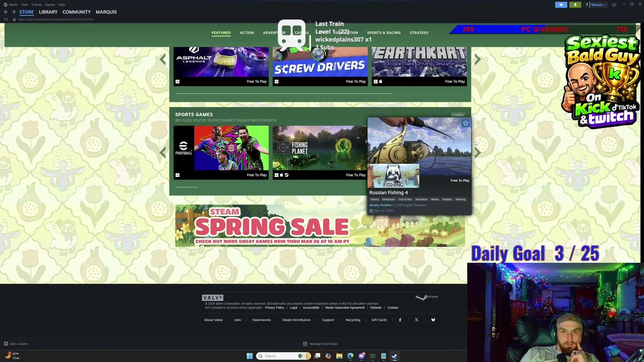Open Steam's X (Twitter) icon

[x=416, y=320]
